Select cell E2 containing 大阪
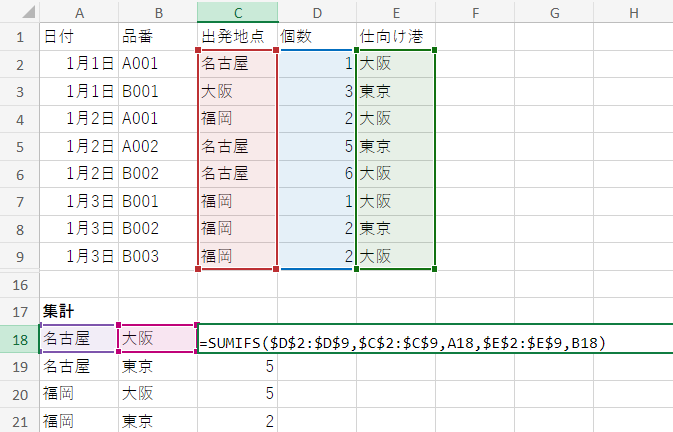The width and height of the screenshot is (673, 432). coord(396,64)
